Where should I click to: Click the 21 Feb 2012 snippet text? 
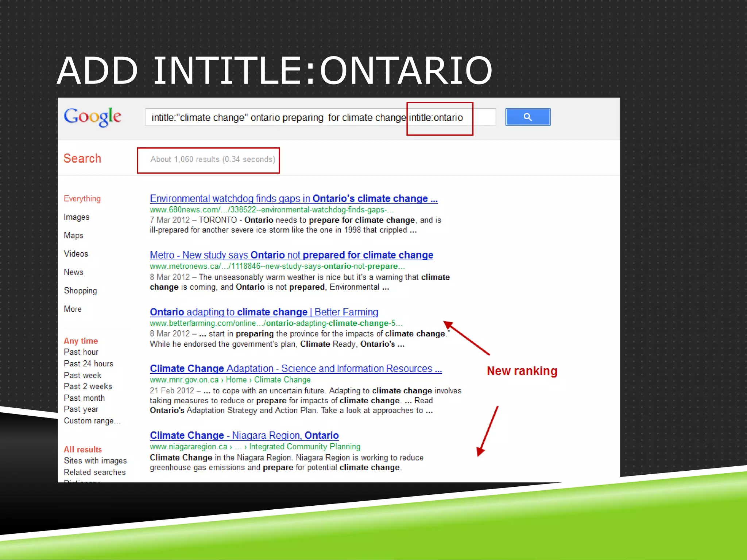pyautogui.click(x=306, y=400)
